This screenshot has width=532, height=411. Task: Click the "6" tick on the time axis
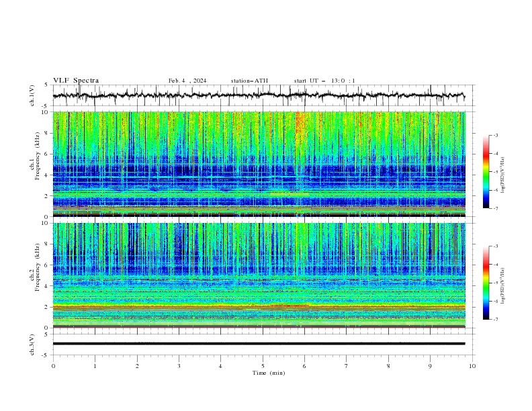click(x=304, y=366)
